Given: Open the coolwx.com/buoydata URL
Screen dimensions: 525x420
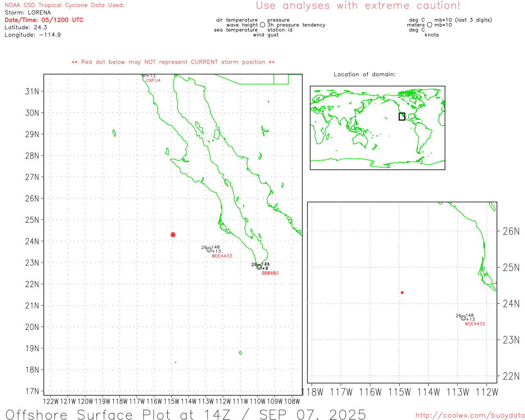Looking at the screenshot, I should click(x=470, y=415).
